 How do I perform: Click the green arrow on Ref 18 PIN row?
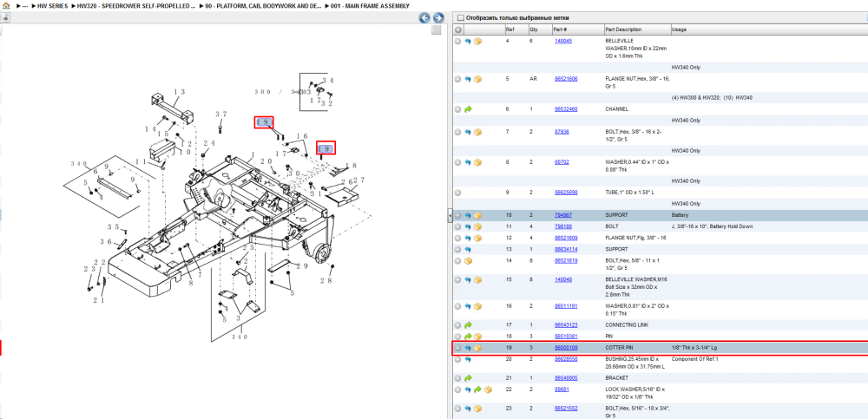click(x=468, y=337)
